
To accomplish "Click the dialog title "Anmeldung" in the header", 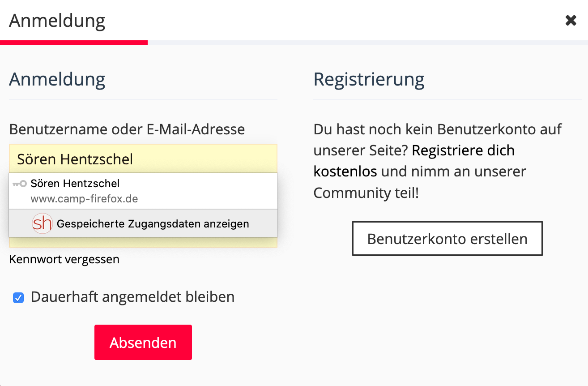I will [x=57, y=21].
